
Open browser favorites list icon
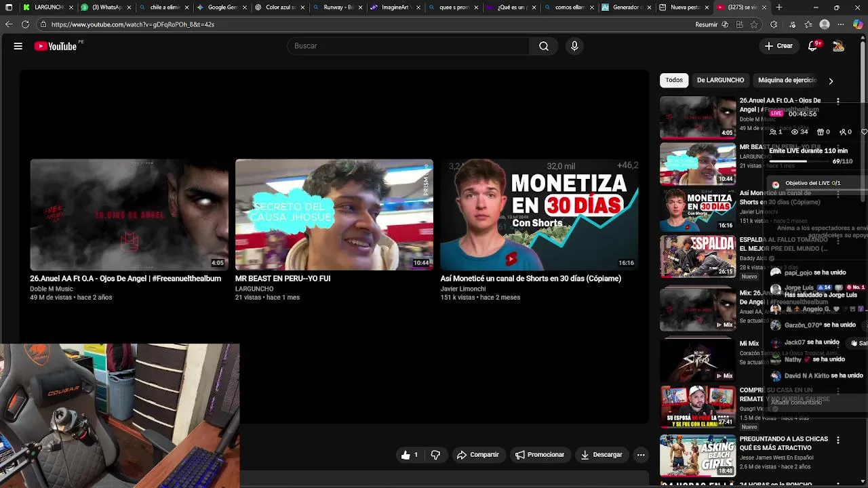pyautogui.click(x=808, y=24)
